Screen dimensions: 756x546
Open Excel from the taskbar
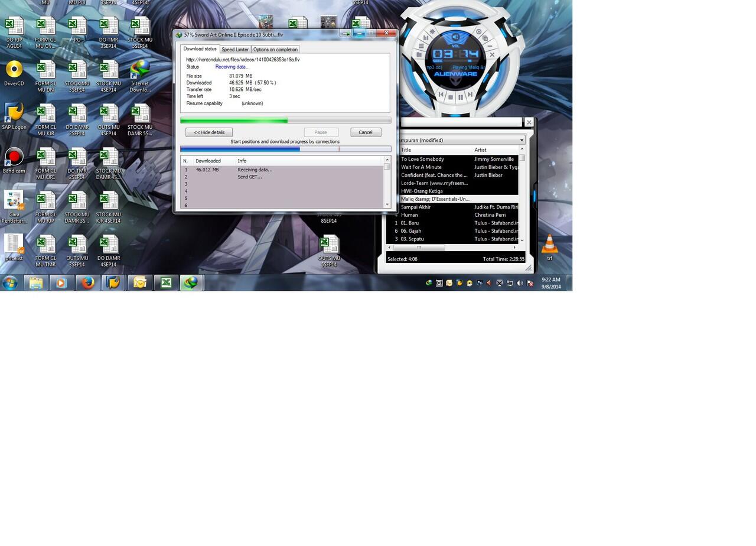click(x=166, y=283)
